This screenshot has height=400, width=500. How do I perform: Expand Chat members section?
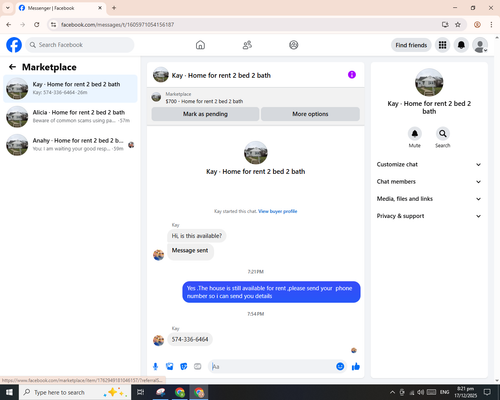coord(429,182)
